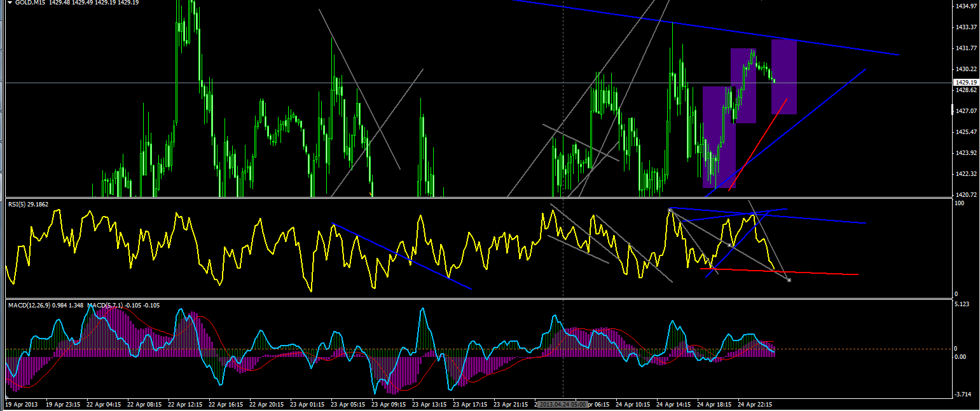Select the red support line in the RSI window
The height and width of the screenshot is (411, 980).
pos(779,271)
